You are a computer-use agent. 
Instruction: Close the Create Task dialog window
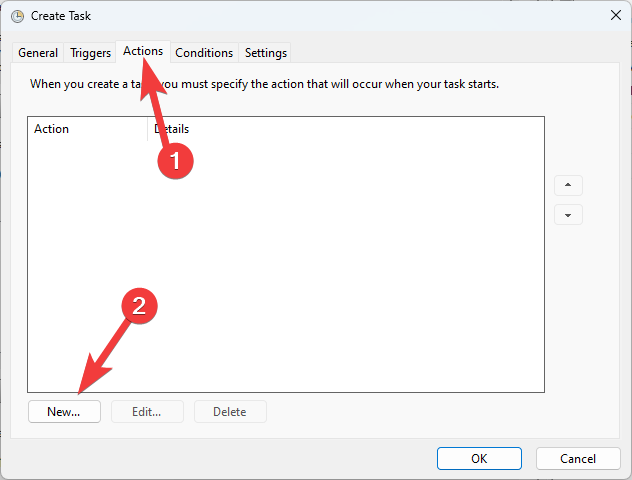pos(613,16)
